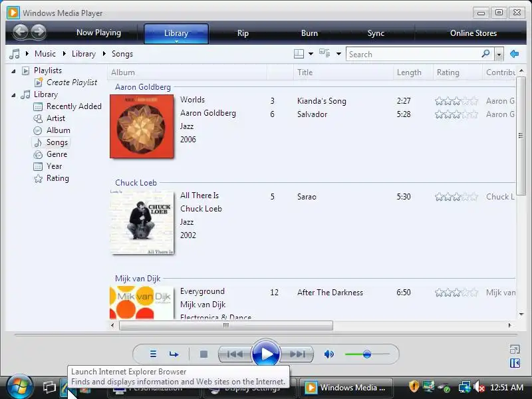The image size is (532, 399).
Task: Click the blue show list pane arrow
Action: pos(514,54)
